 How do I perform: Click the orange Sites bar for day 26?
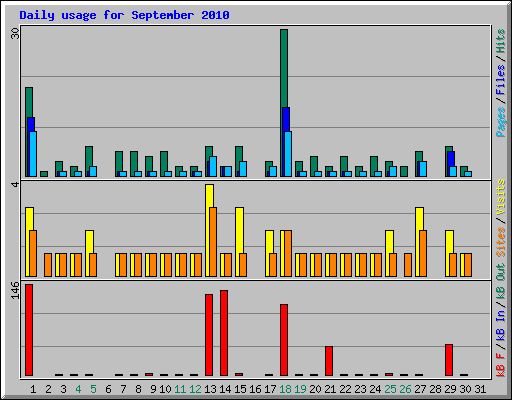(x=408, y=265)
